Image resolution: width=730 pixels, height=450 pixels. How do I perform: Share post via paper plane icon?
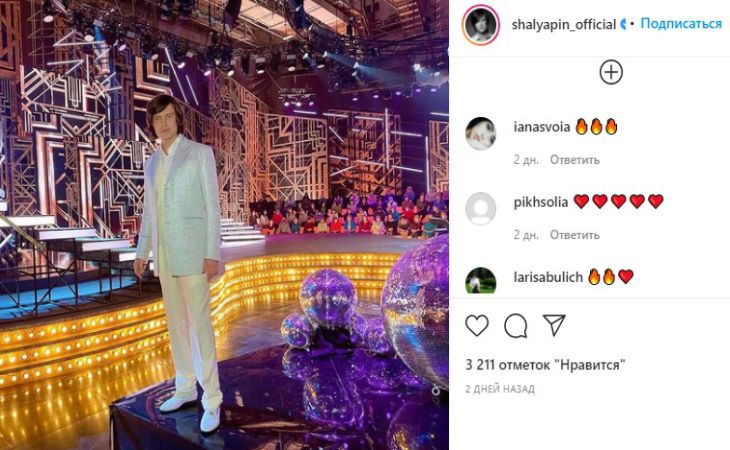pos(554,325)
